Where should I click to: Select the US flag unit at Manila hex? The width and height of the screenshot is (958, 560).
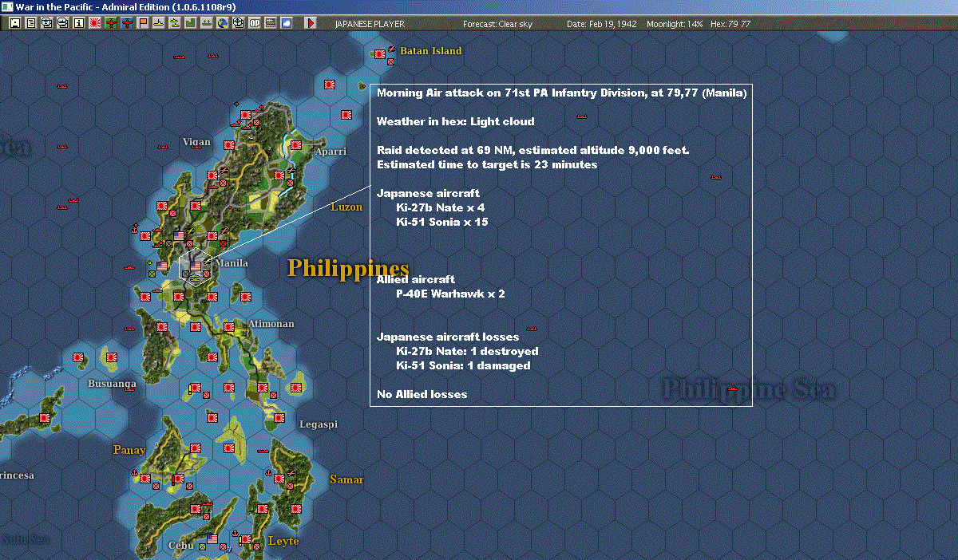pyautogui.click(x=196, y=266)
